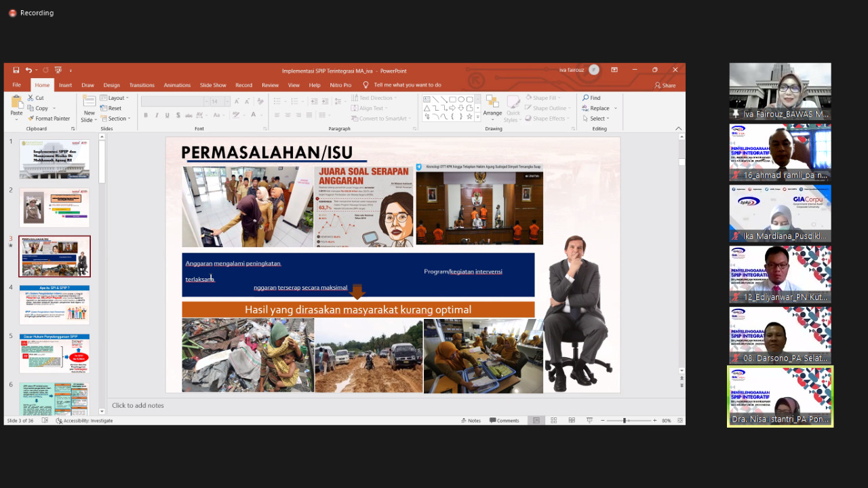Image resolution: width=868 pixels, height=488 pixels.
Task: Switch to the Slide Show tab
Action: [213, 85]
